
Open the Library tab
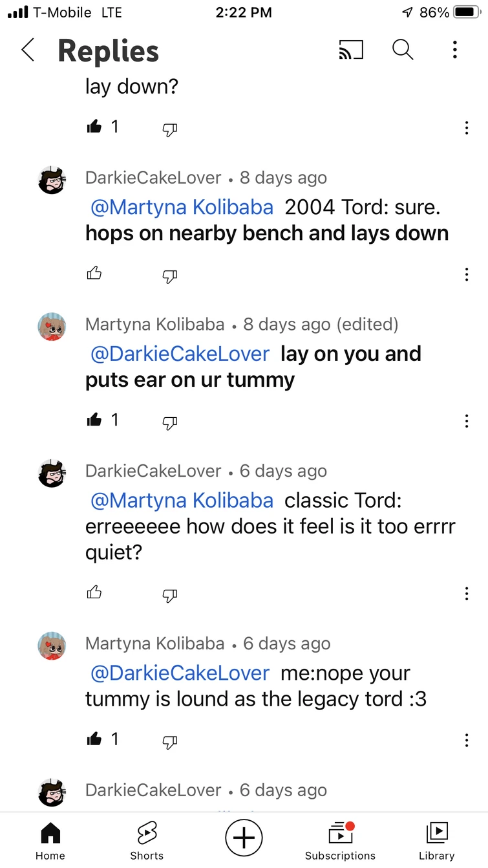pos(437,841)
